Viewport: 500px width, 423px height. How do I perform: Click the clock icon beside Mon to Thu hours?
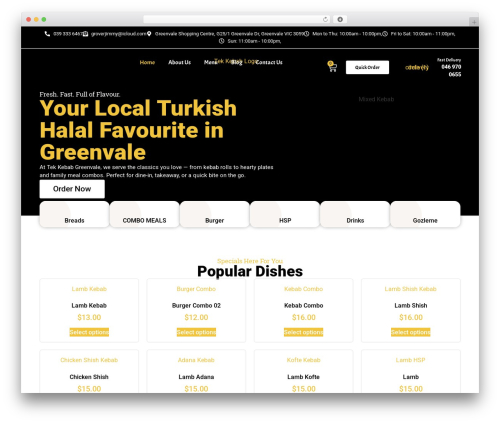click(307, 34)
